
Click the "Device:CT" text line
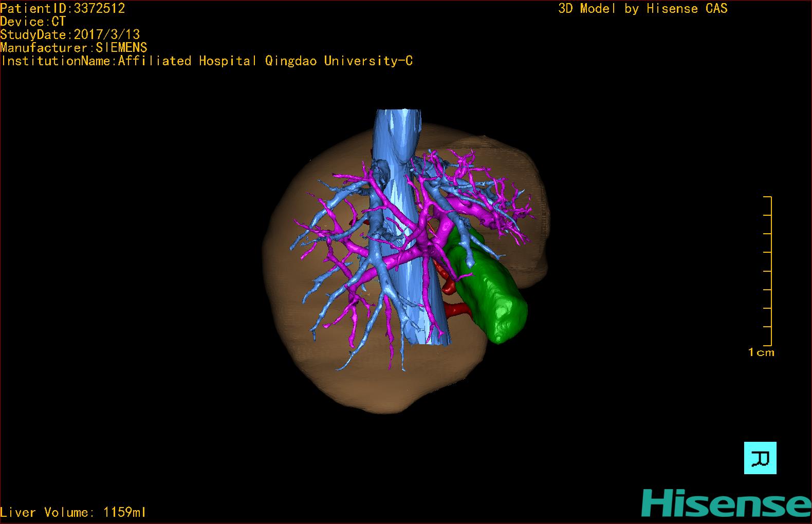tap(33, 22)
